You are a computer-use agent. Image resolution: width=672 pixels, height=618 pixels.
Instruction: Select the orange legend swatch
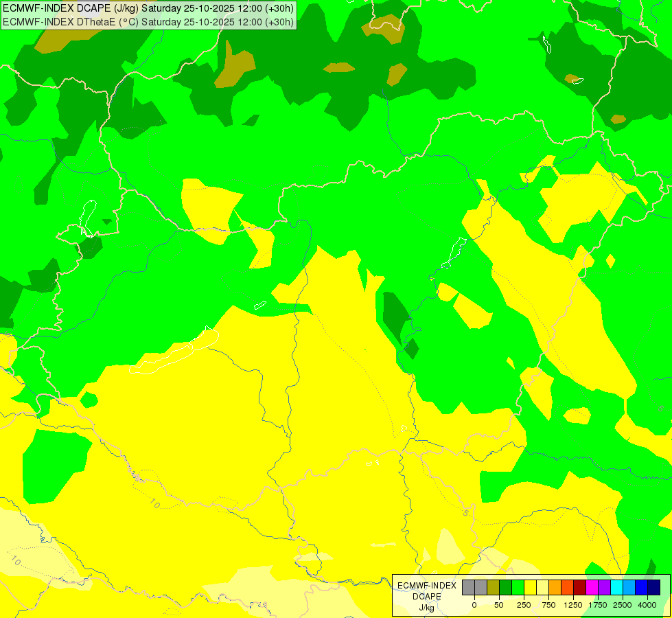click(555, 588)
